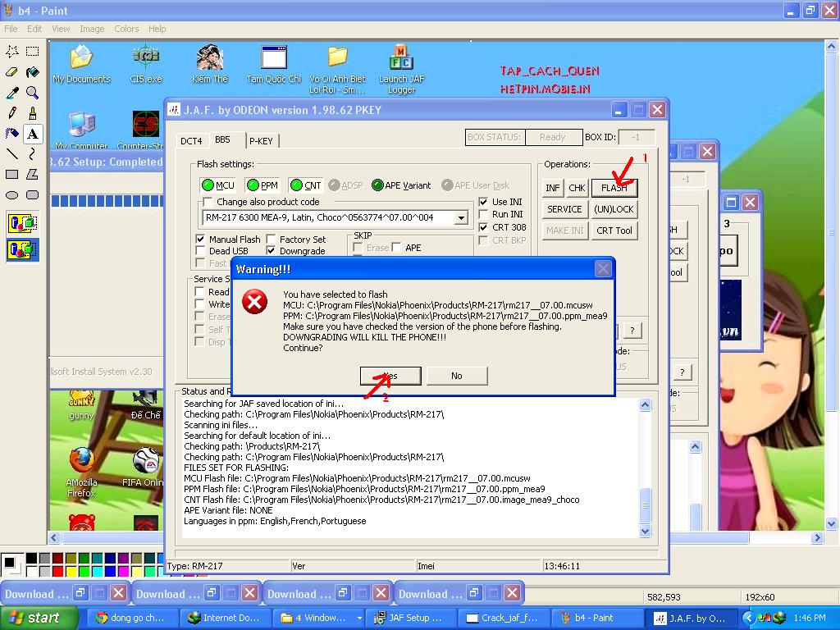The width and height of the screenshot is (840, 630).
Task: Uncheck the CRT 308 checkbox
Action: pyautogui.click(x=483, y=227)
